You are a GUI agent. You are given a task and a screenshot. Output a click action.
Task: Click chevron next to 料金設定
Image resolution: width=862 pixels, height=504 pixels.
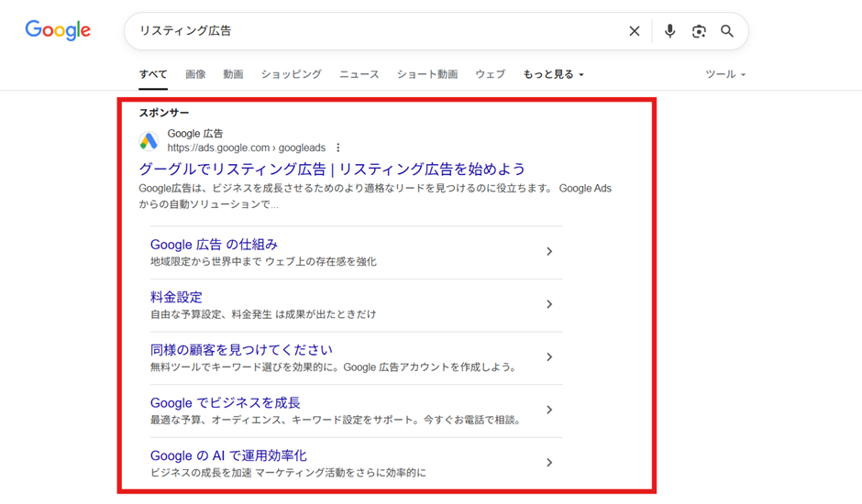click(549, 304)
